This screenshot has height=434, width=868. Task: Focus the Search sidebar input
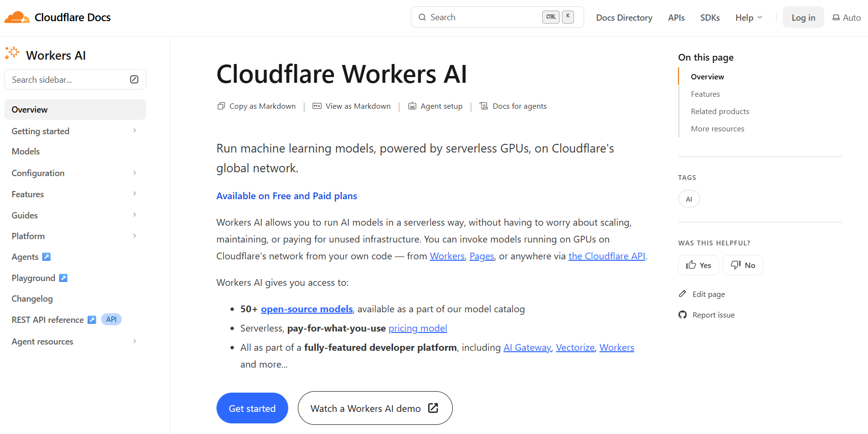pyautogui.click(x=76, y=79)
